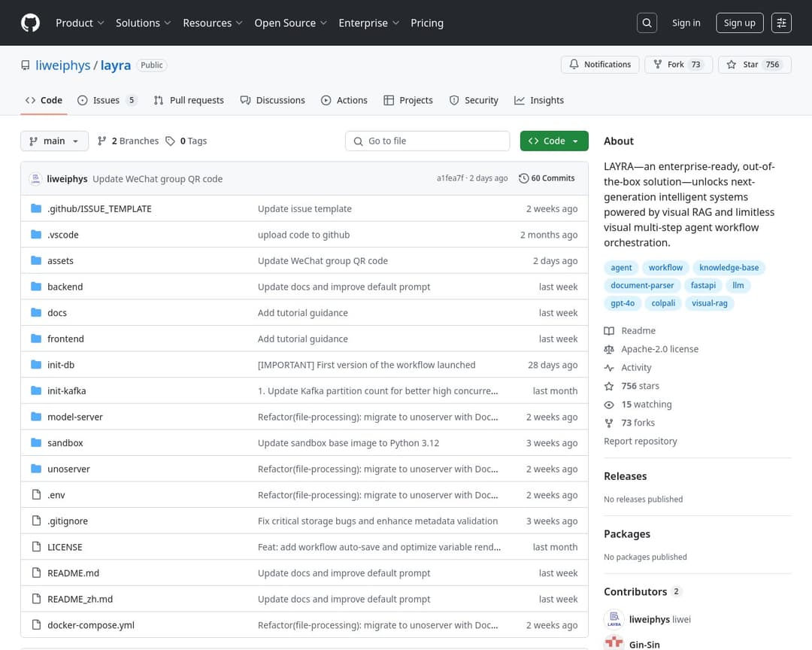Click the GitHub logo icon
Screen dimensions: 812x650
click(x=31, y=23)
